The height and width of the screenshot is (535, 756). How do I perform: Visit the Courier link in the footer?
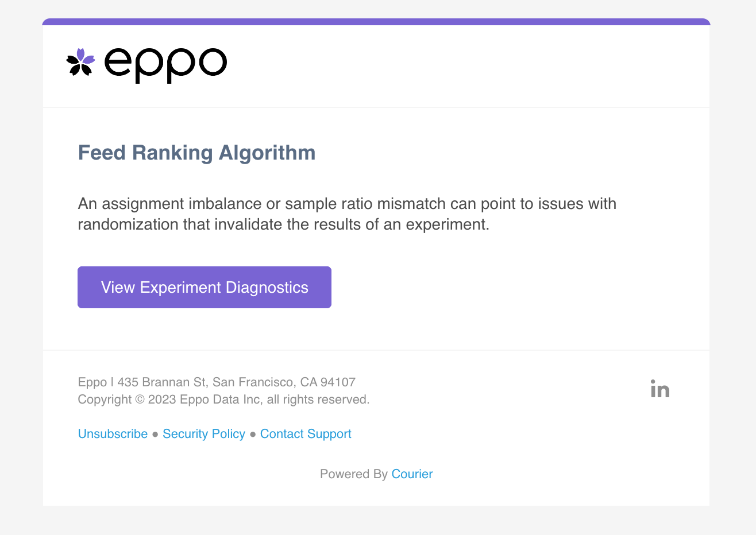point(412,474)
